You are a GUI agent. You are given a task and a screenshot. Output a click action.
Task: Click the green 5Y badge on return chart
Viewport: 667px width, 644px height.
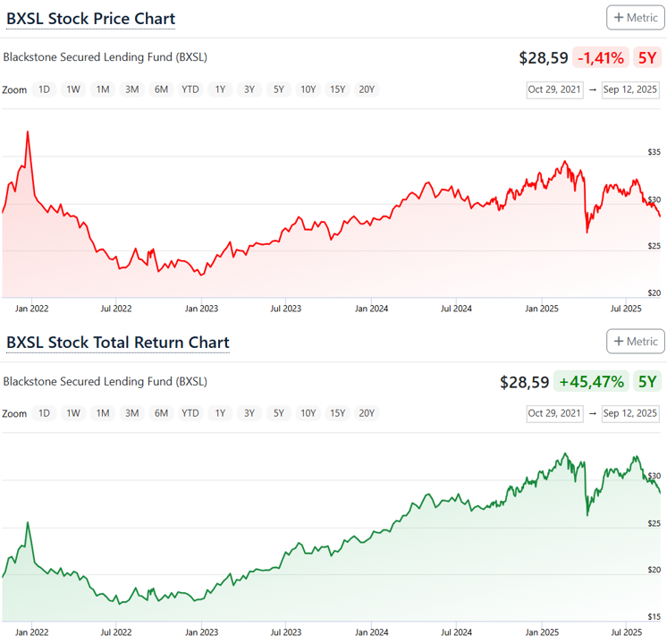646,382
